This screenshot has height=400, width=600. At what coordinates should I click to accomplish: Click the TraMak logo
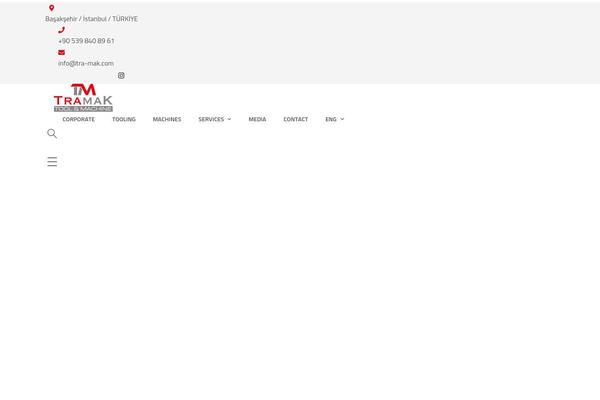click(x=83, y=98)
